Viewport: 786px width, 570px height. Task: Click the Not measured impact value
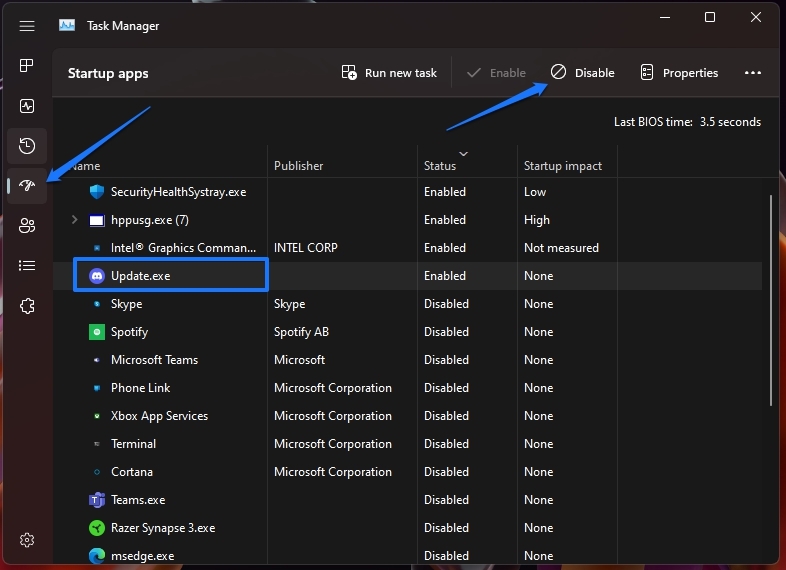[561, 248]
